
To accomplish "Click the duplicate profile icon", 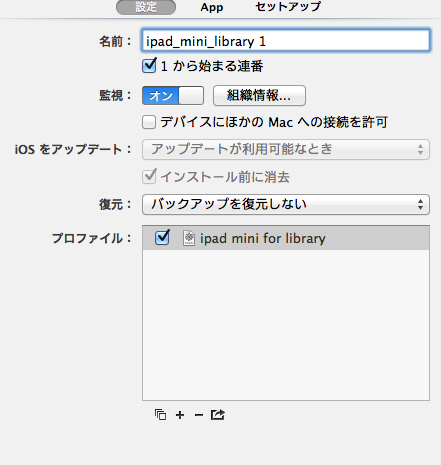I will pyautogui.click(x=160, y=415).
